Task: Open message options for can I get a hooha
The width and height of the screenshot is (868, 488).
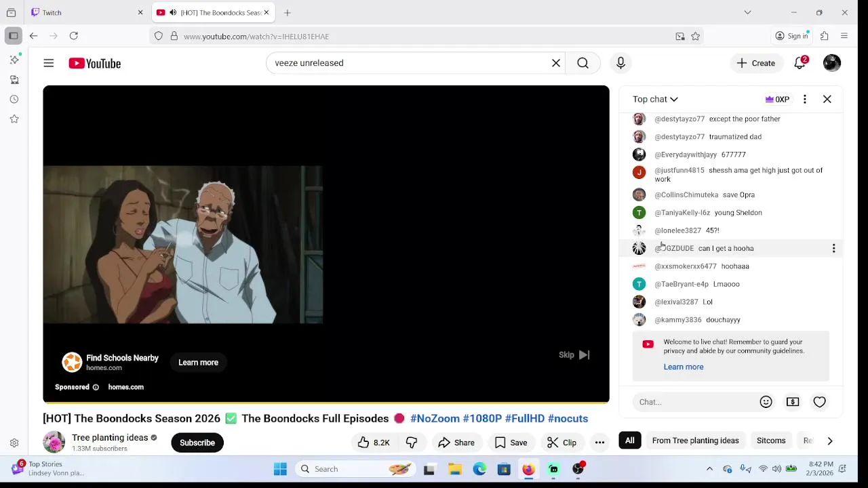Action: tap(833, 248)
